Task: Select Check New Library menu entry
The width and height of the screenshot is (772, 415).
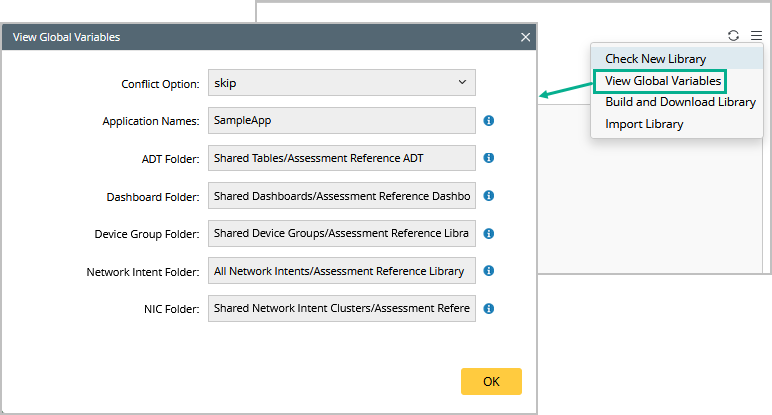Action: 655,59
